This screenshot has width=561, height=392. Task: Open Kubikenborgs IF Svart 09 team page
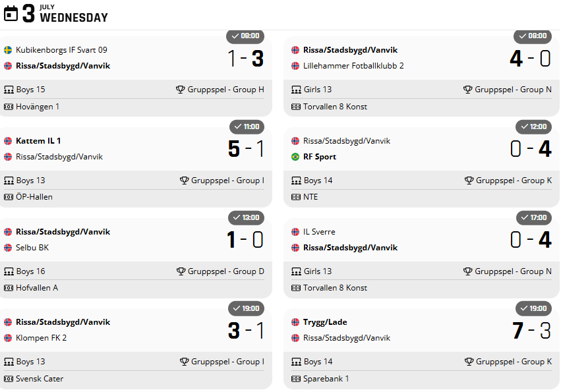(x=61, y=50)
